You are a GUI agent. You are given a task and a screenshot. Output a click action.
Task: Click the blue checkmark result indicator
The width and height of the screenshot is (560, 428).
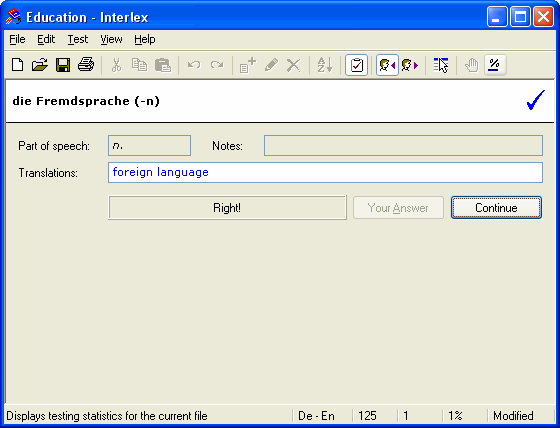pos(536,100)
